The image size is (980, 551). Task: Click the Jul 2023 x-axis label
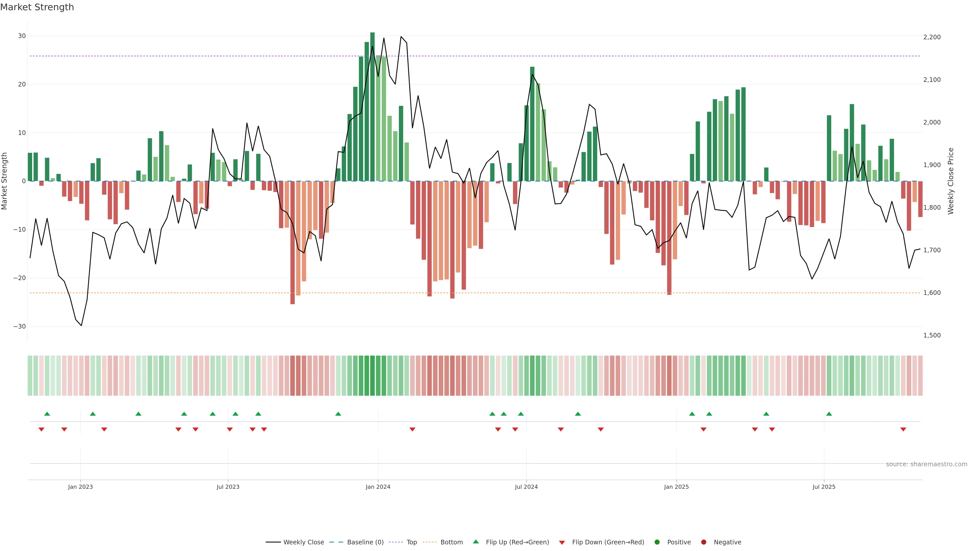coord(228,487)
